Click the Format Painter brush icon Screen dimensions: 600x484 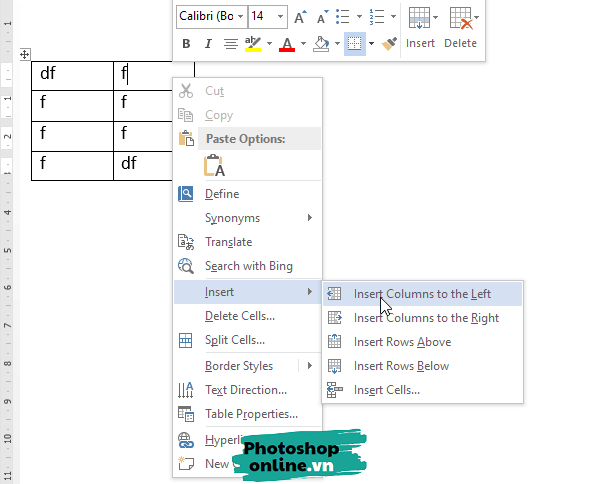(390, 44)
